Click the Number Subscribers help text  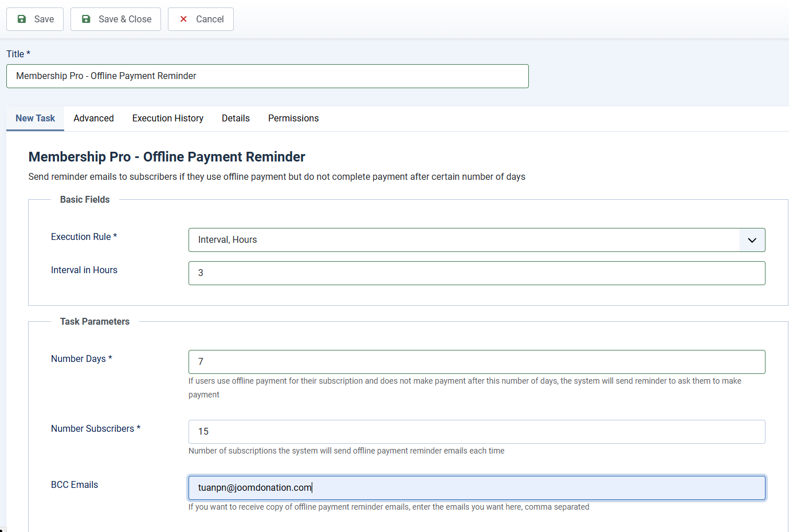pyautogui.click(x=347, y=451)
